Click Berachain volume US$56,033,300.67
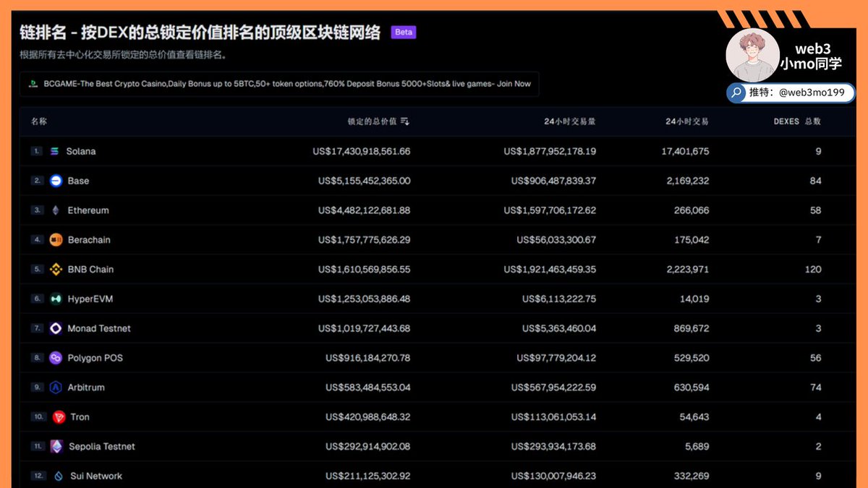This screenshot has width=868, height=488. (556, 240)
